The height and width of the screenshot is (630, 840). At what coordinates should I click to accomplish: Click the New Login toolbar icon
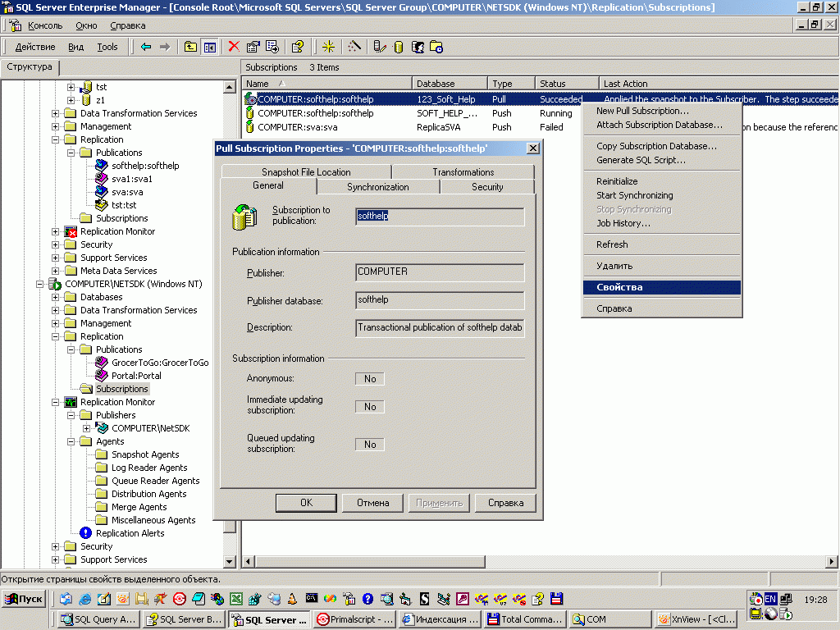pos(418,47)
